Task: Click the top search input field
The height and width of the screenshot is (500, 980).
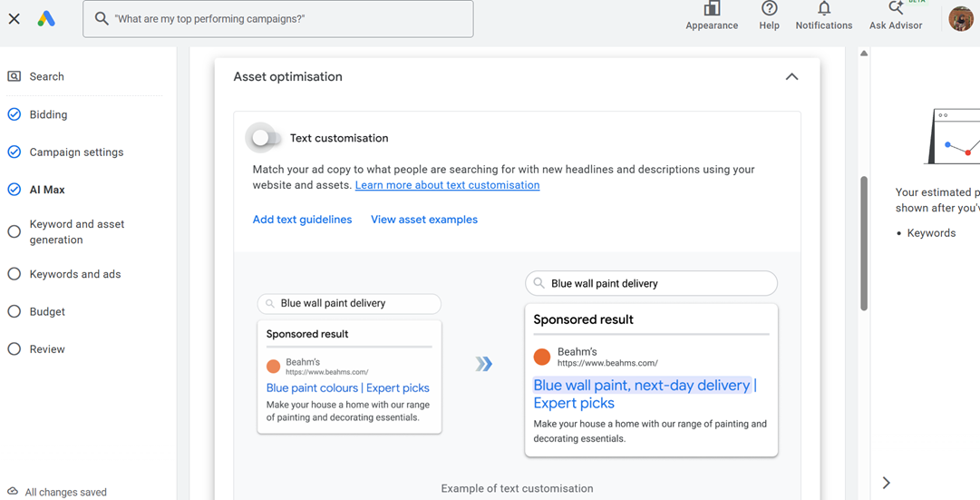Action: pyautogui.click(x=277, y=19)
